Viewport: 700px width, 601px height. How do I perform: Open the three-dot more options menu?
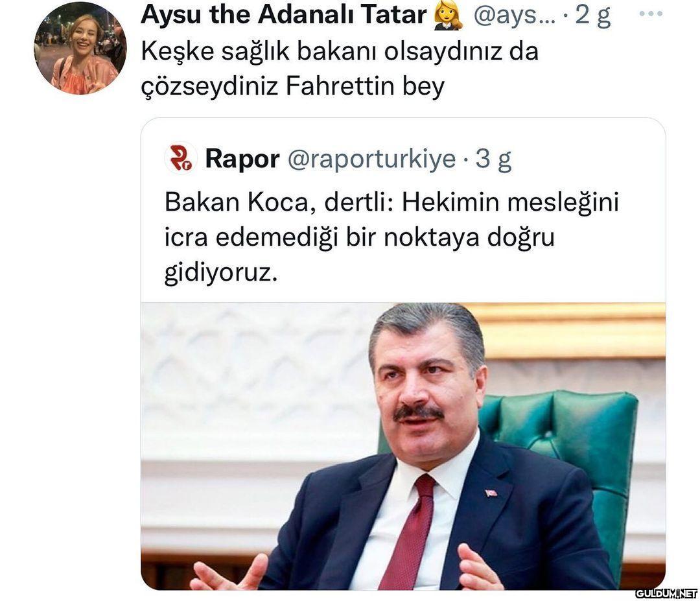click(651, 14)
